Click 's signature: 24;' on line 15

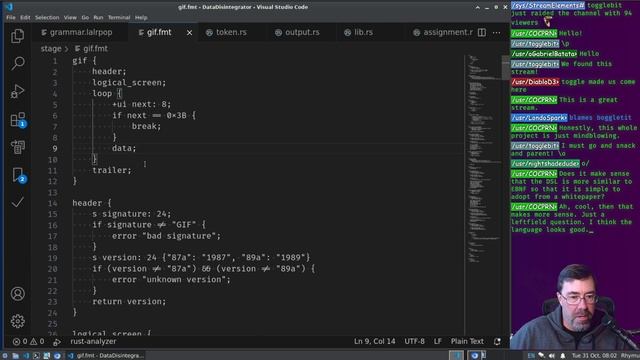[x=131, y=214]
